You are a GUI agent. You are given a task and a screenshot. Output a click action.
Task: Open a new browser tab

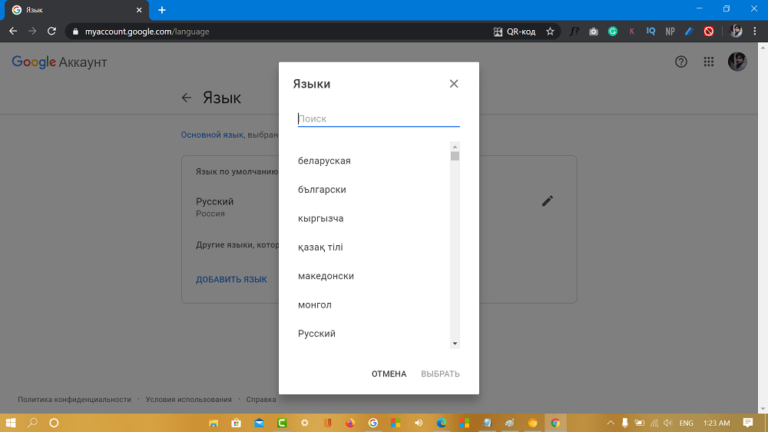[162, 10]
